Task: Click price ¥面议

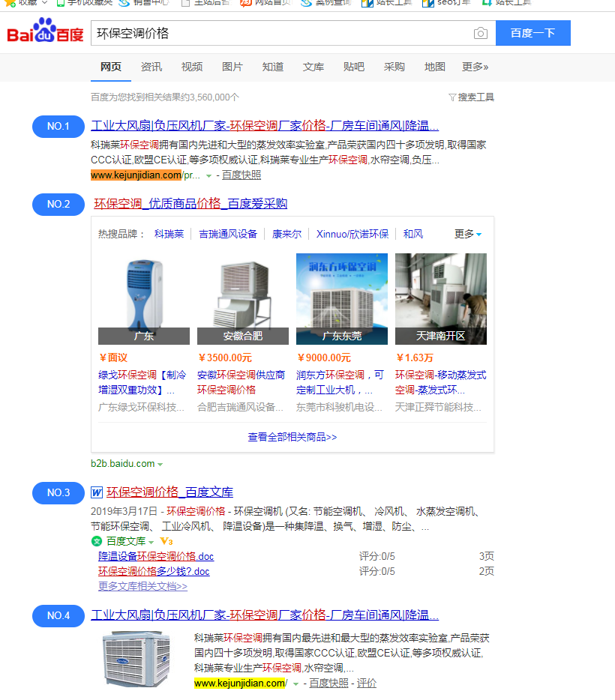Action: click(x=113, y=357)
